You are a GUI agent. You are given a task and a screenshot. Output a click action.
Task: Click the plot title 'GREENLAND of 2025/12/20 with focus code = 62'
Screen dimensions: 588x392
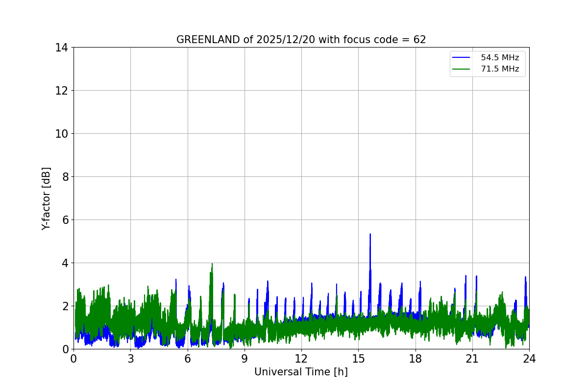tap(301, 40)
